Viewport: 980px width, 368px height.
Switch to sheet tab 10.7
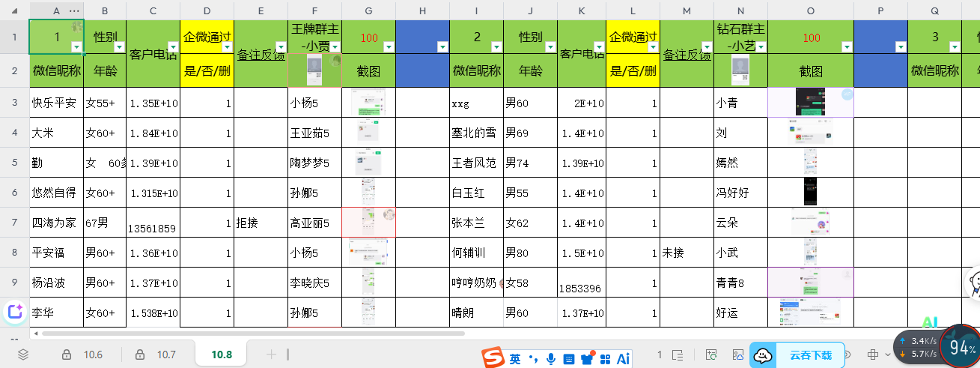166,355
